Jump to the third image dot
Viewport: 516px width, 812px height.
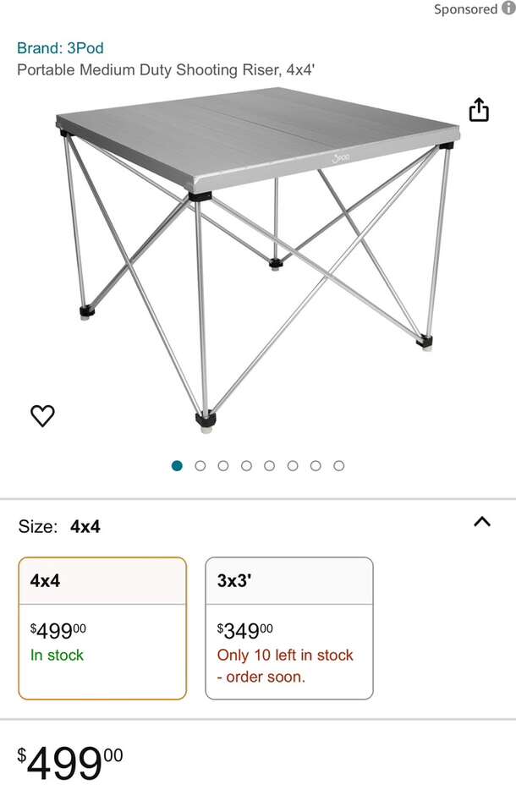(x=223, y=465)
